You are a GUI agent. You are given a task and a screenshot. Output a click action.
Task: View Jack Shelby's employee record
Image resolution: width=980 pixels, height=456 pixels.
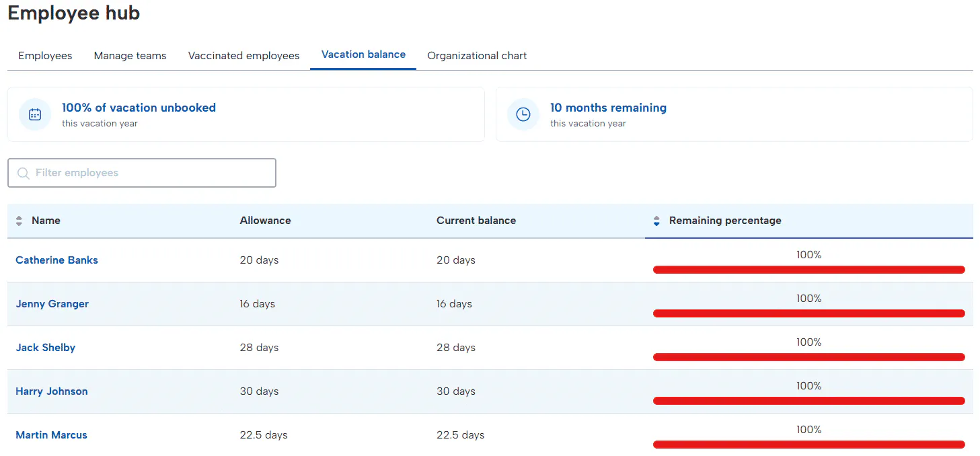pyautogui.click(x=46, y=348)
